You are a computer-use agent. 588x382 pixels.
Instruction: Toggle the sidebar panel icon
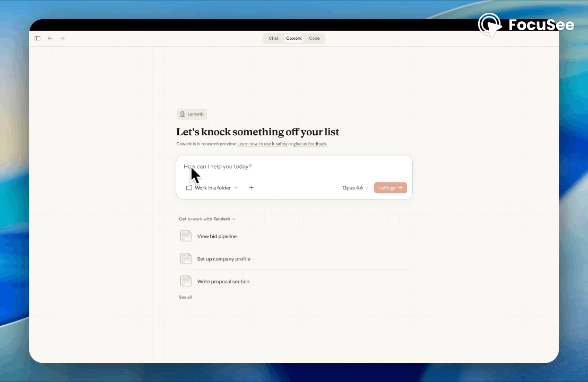38,38
